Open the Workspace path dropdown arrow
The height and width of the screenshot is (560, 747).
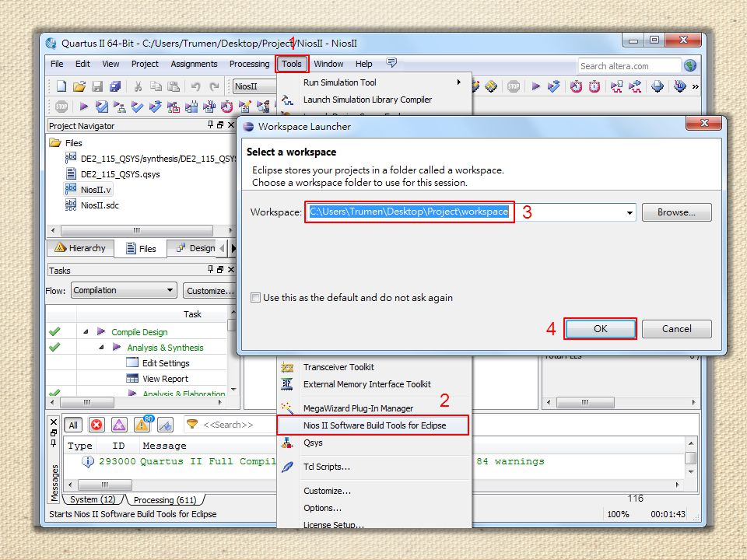pyautogui.click(x=630, y=212)
